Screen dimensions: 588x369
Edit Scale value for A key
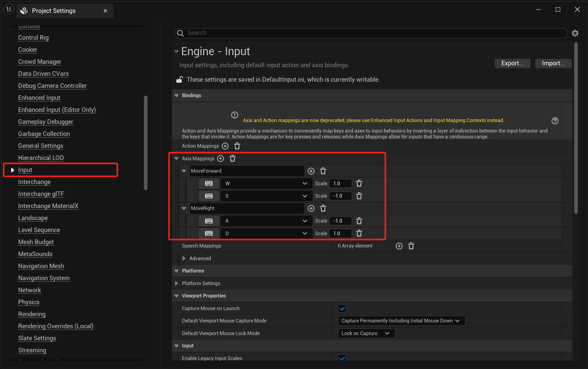coord(340,221)
